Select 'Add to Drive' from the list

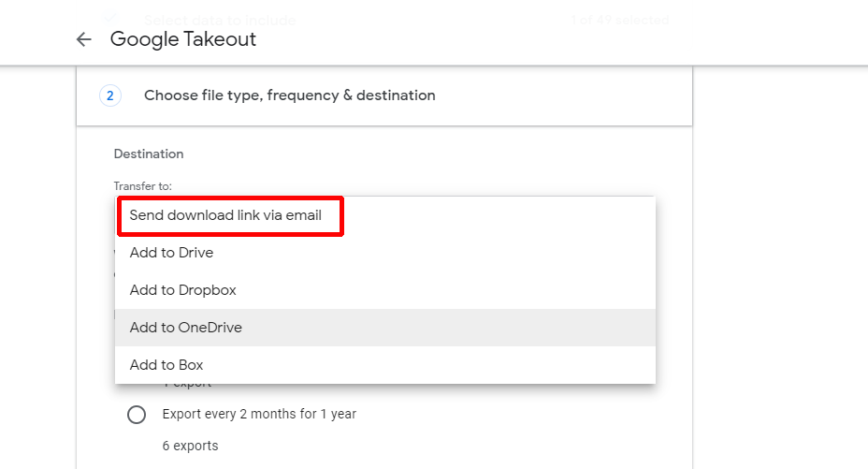(x=171, y=253)
